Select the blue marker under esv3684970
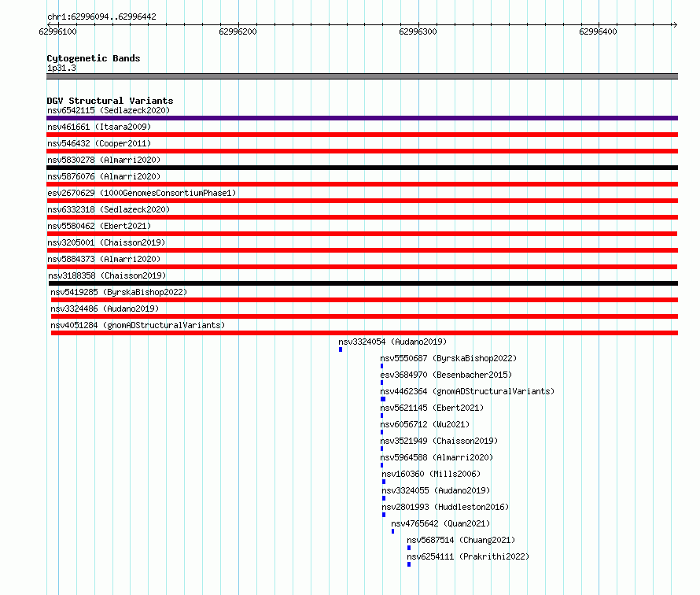 click(381, 382)
